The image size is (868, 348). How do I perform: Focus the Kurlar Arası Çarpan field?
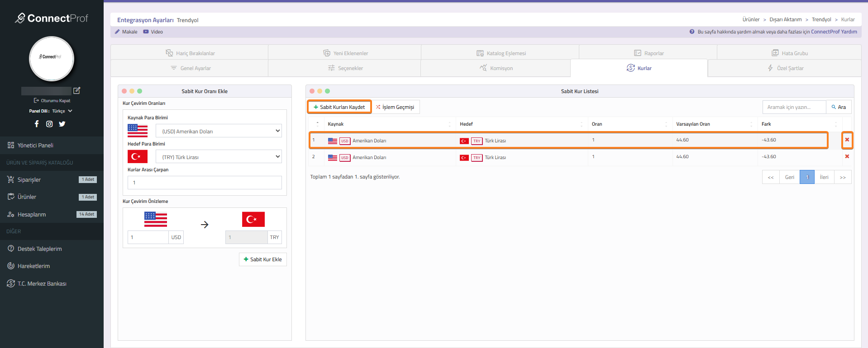(205, 183)
